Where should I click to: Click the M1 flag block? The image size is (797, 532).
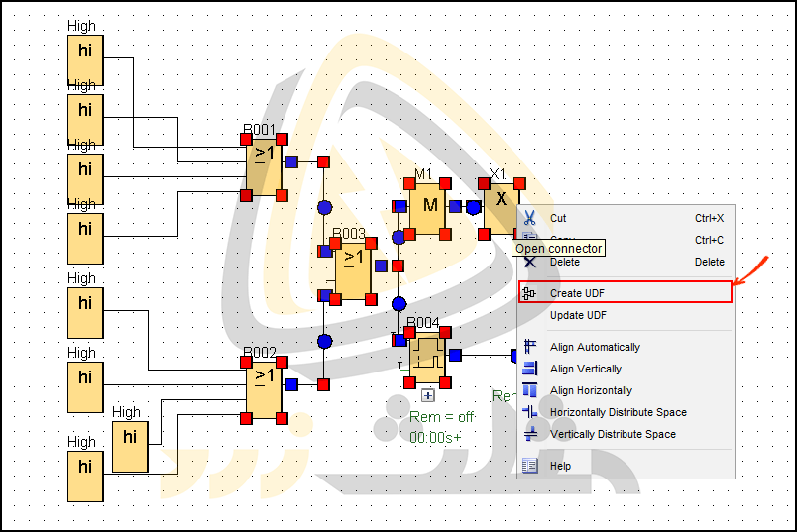tap(429, 208)
